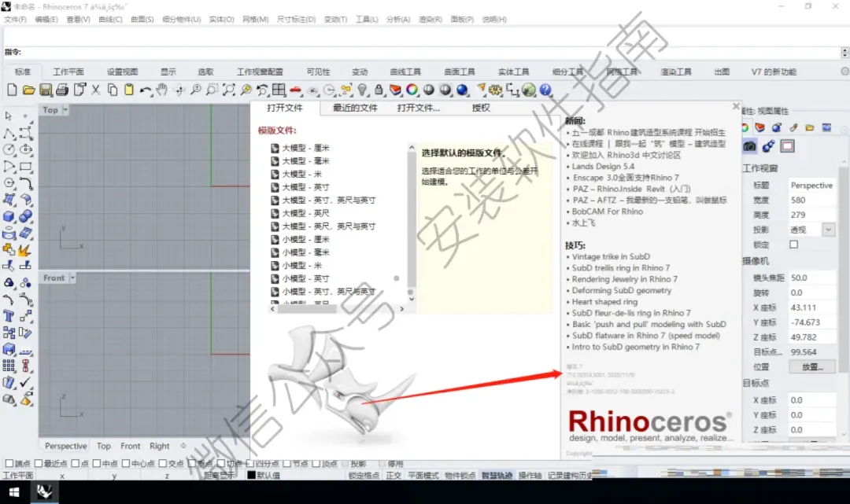850x504 pixels.
Task: Select the Polyline tool in left sidebar
Action: tap(9, 133)
